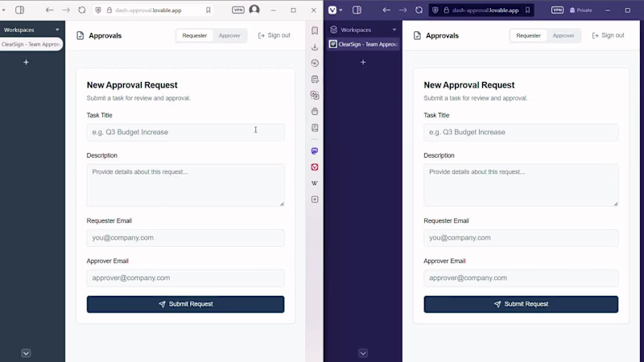Viewport: 644px width, 362px height.
Task: Focus Description textarea in left window
Action: (x=185, y=185)
